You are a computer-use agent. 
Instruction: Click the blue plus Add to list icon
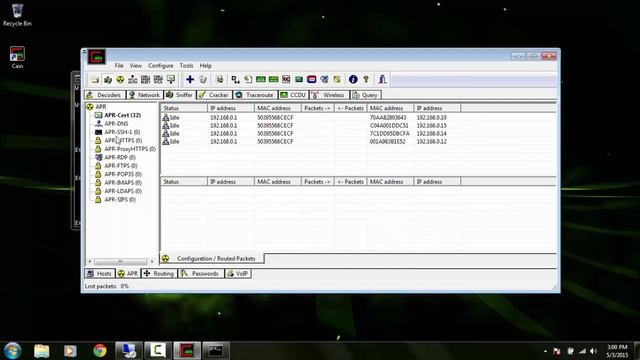click(190, 80)
